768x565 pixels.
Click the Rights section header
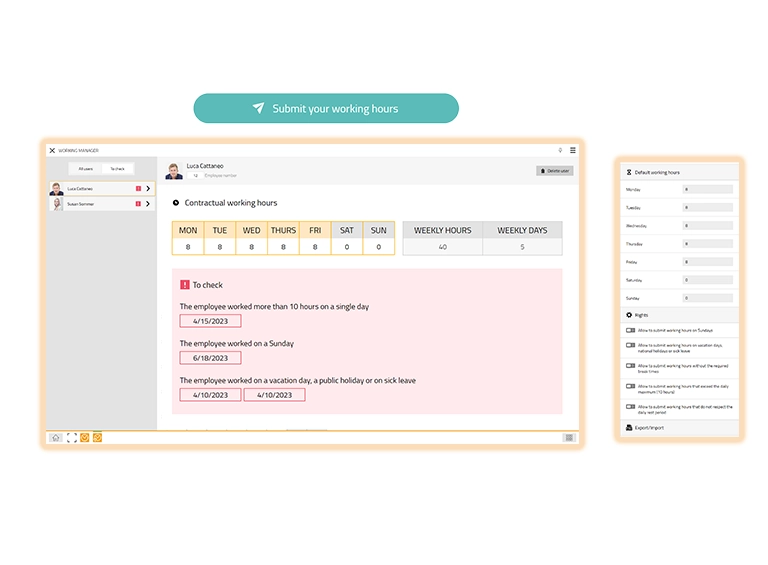point(680,315)
